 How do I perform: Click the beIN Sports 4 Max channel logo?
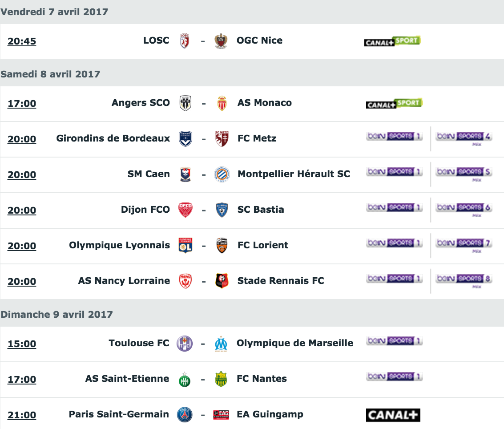pos(464,138)
